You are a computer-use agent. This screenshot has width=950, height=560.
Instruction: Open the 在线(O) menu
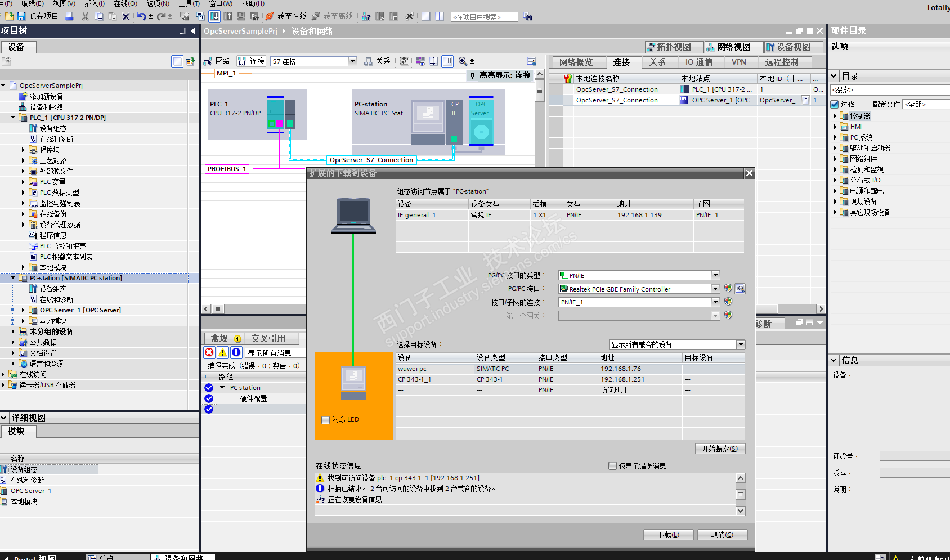pos(126,3)
